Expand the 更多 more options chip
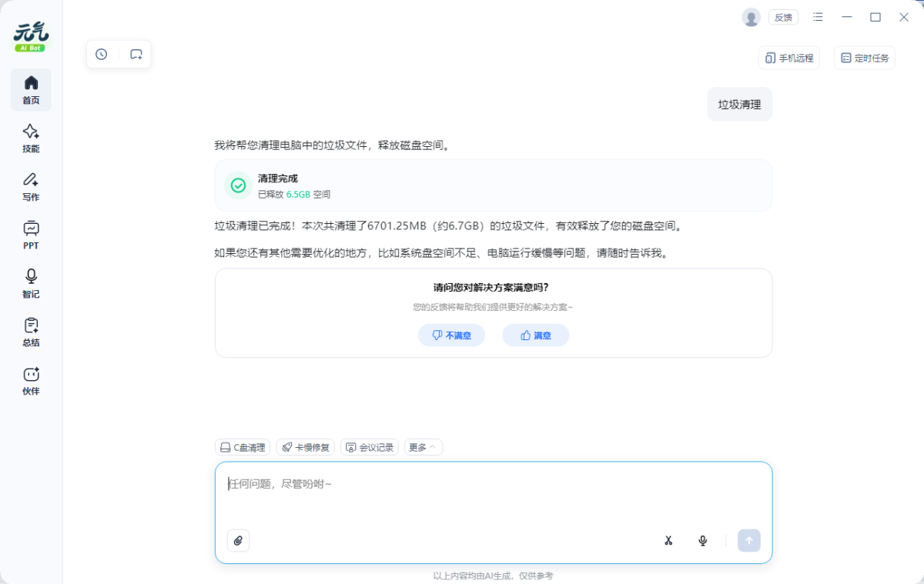The image size is (924, 584). [423, 447]
